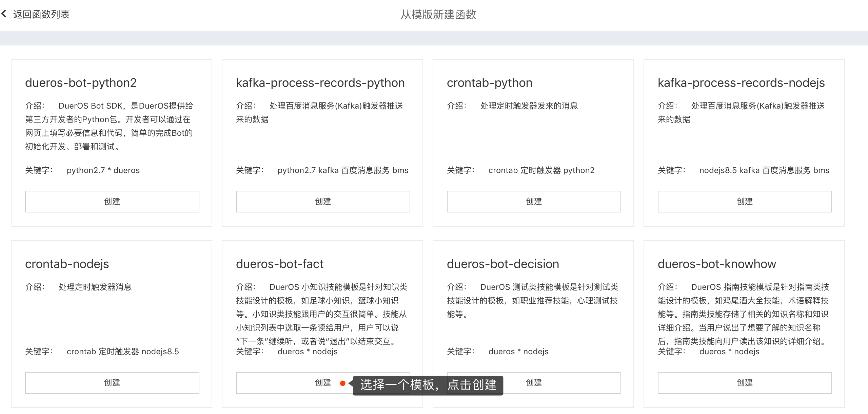Click keywords 'crontab 定时触发器 python2'
Screen dimensions: 868x414
tap(541, 170)
